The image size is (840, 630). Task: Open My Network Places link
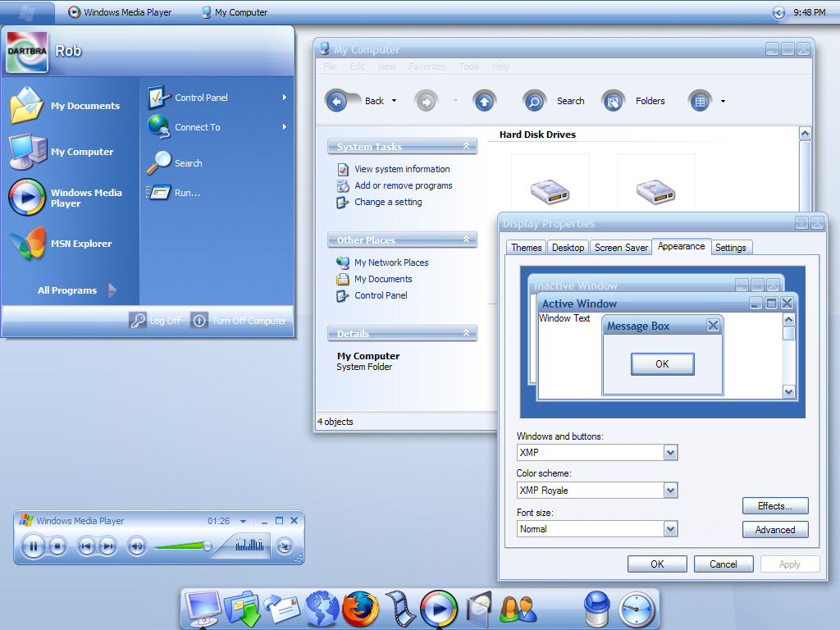tap(391, 262)
